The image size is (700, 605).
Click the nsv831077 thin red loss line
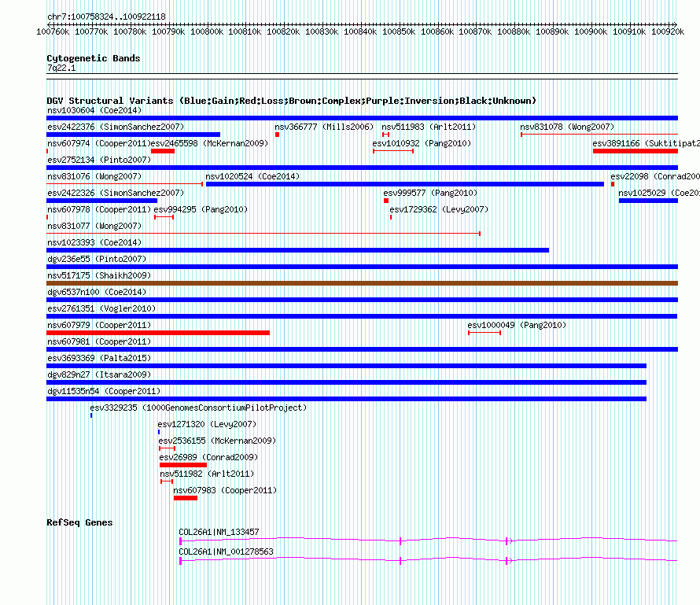(x=263, y=234)
